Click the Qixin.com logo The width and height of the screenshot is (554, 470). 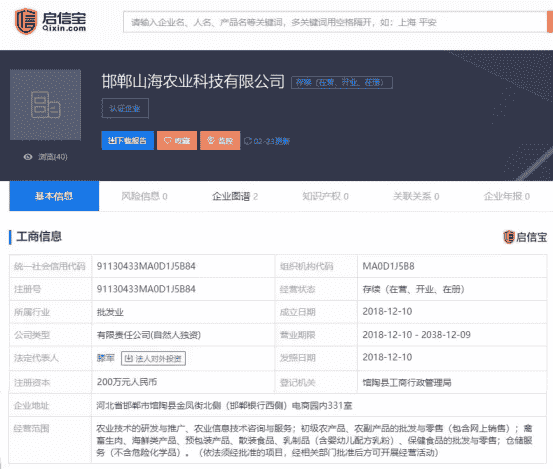[50, 22]
